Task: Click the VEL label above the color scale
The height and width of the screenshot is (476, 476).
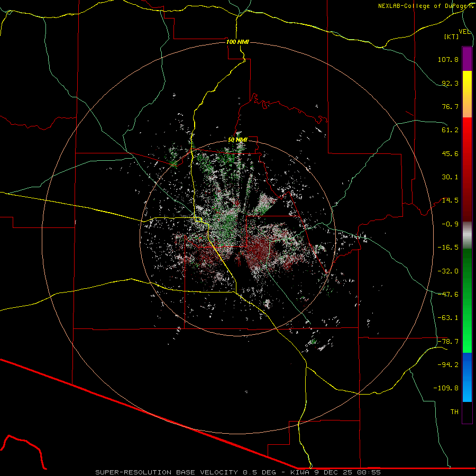Action: pos(464,32)
